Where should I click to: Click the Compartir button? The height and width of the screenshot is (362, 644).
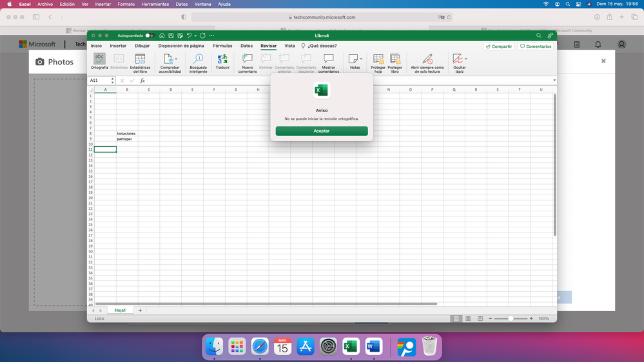pyautogui.click(x=498, y=46)
